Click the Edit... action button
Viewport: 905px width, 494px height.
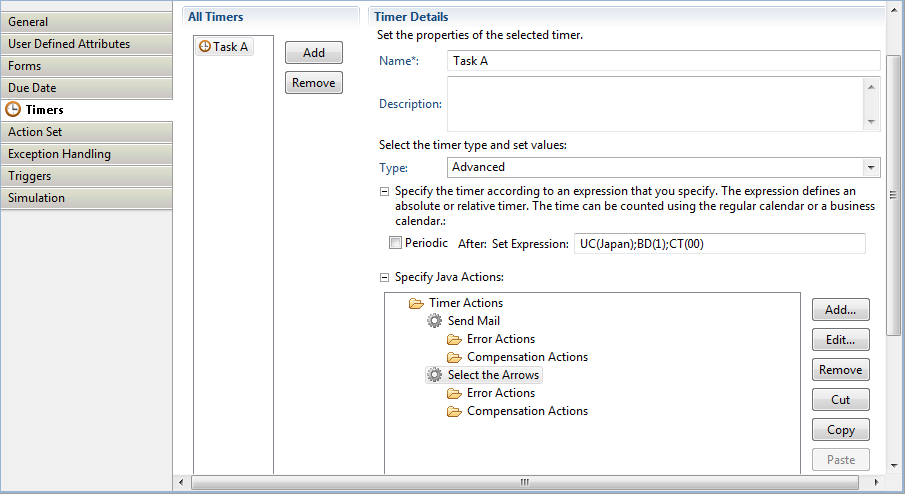coord(840,340)
